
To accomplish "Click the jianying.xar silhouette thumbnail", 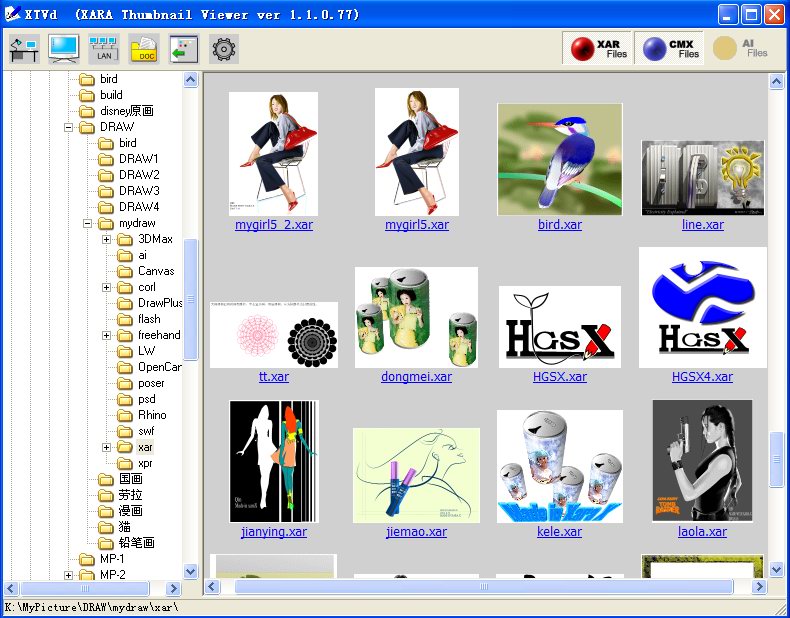I will pyautogui.click(x=274, y=461).
